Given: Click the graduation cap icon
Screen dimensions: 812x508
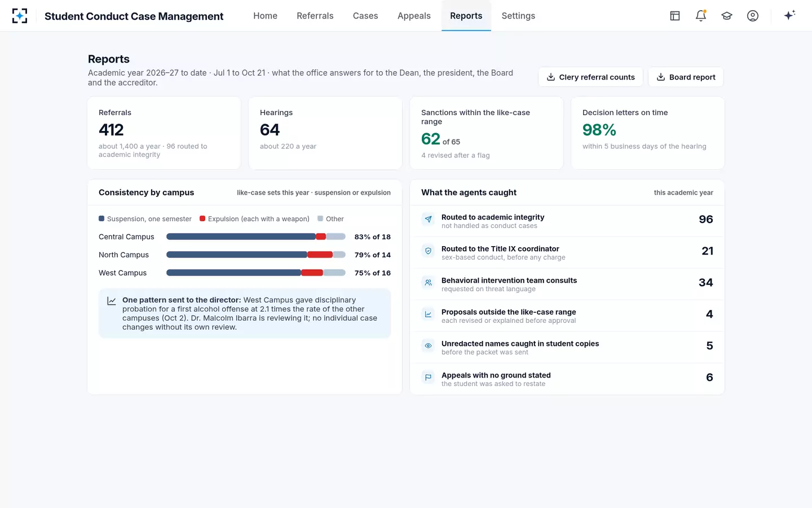Looking at the screenshot, I should pos(727,16).
